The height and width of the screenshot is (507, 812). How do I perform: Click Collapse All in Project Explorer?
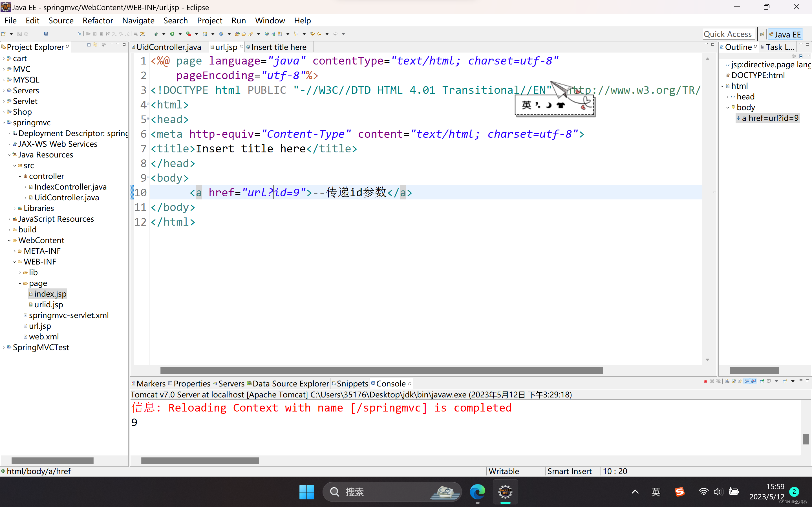(89, 45)
